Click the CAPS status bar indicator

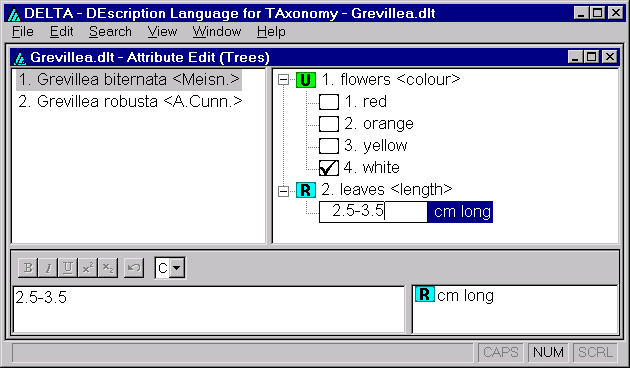501,352
